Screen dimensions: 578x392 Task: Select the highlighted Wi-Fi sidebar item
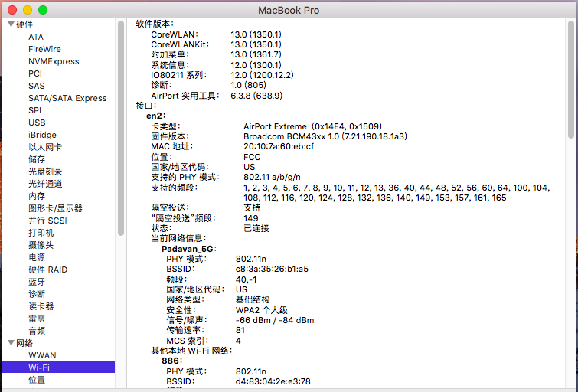[58, 367]
